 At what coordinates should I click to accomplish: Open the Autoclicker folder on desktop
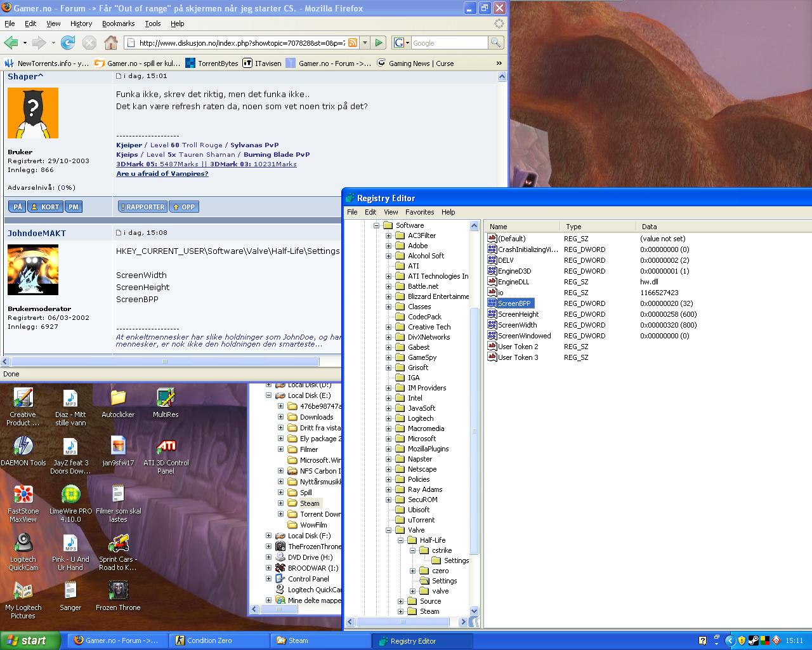tap(118, 404)
